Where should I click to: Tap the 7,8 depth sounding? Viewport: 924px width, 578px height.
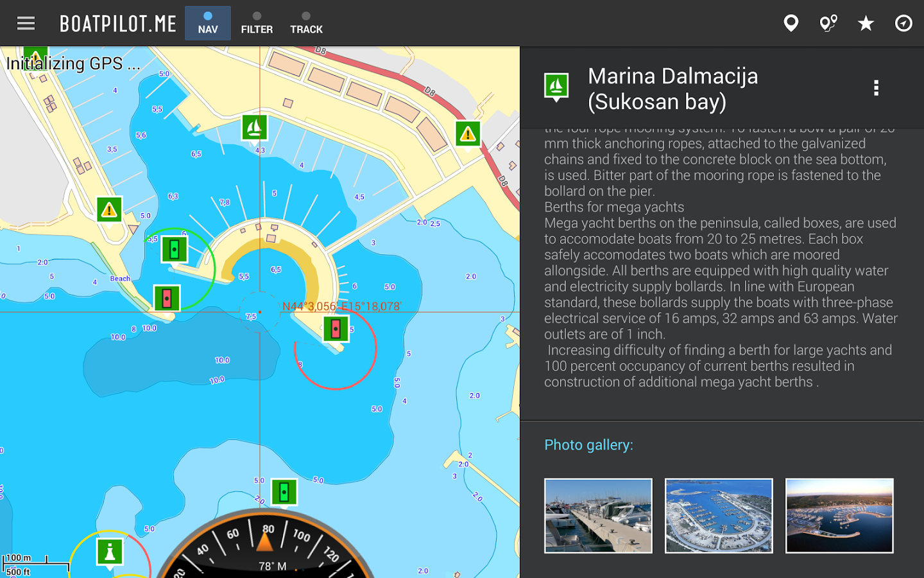point(225,202)
